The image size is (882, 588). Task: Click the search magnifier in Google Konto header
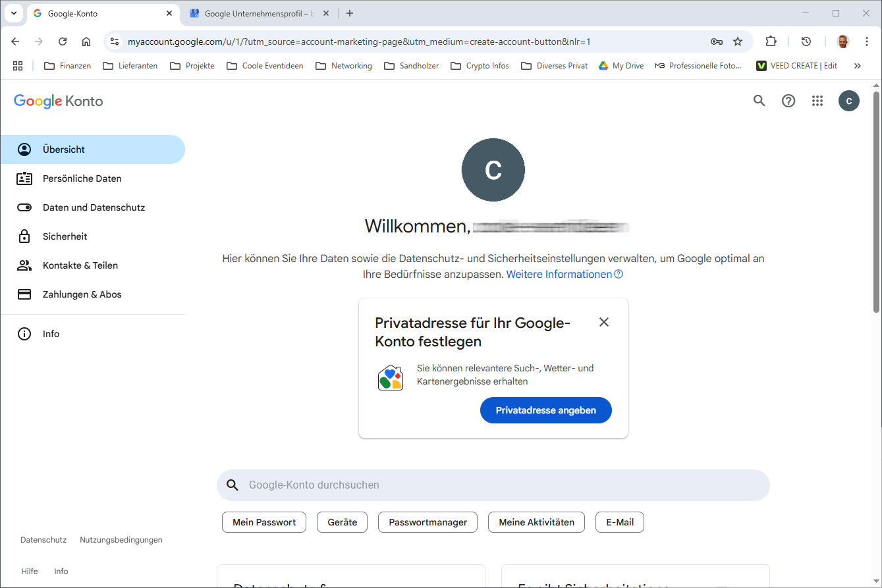tap(759, 101)
